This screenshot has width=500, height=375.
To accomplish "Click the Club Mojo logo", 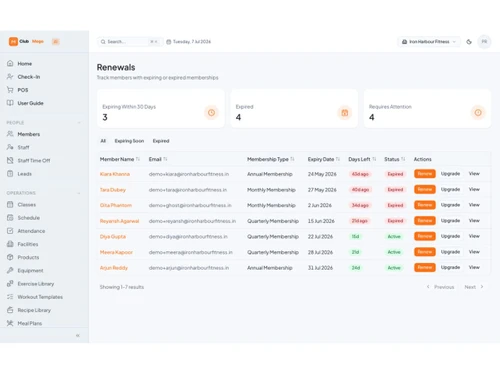I will pos(26,41).
